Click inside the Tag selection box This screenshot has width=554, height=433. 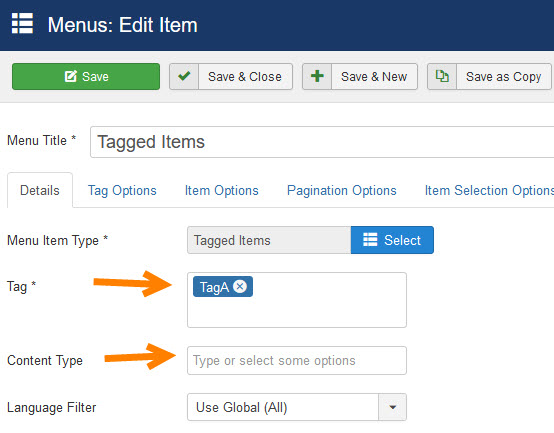point(297,300)
